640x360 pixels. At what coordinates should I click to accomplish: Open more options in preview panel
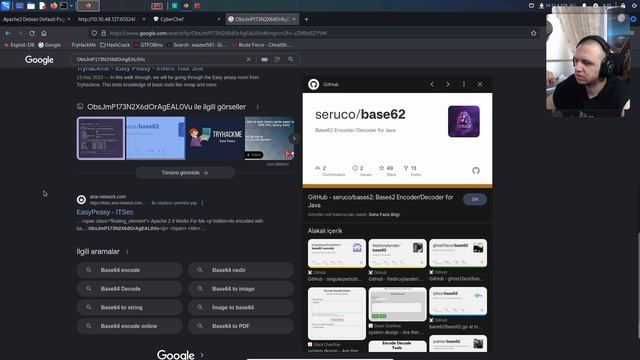(464, 84)
